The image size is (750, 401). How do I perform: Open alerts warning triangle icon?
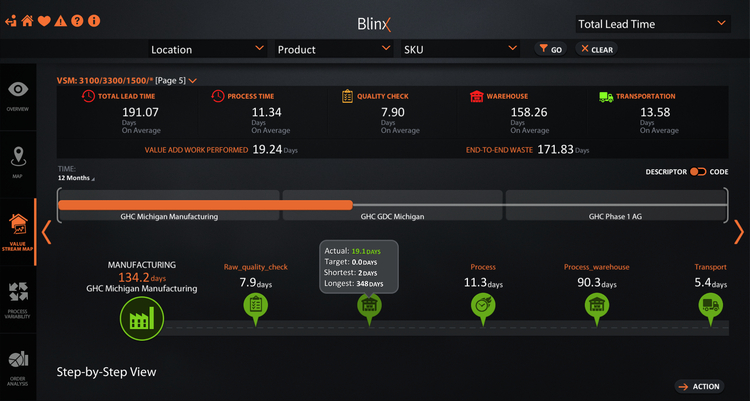60,21
